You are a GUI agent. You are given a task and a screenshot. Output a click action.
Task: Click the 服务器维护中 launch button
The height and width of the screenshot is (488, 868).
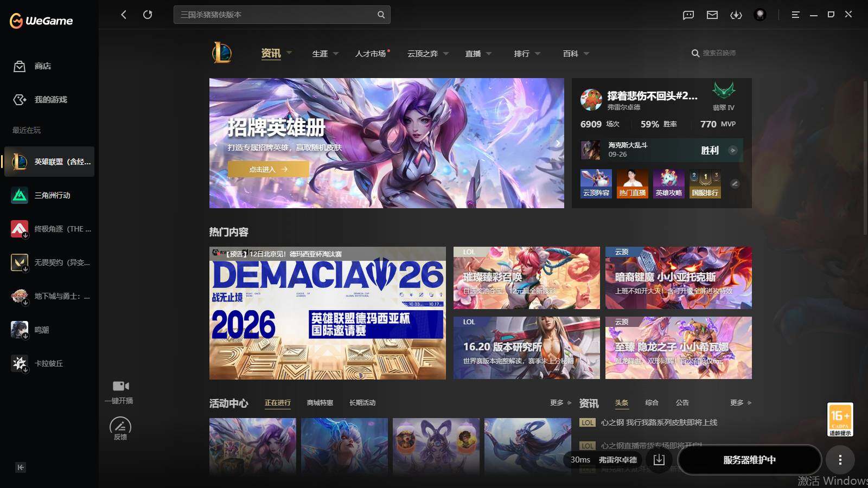point(750,460)
